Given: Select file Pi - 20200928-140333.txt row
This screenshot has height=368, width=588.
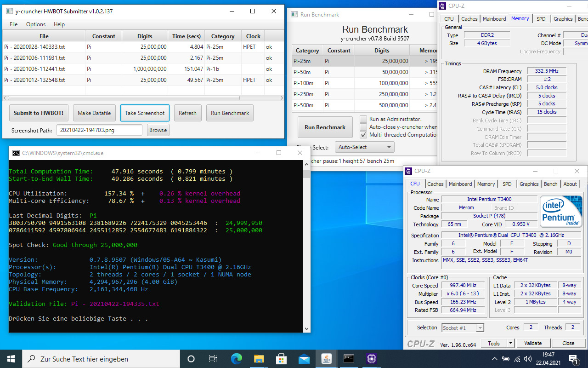Looking at the screenshot, I should 143,47.
